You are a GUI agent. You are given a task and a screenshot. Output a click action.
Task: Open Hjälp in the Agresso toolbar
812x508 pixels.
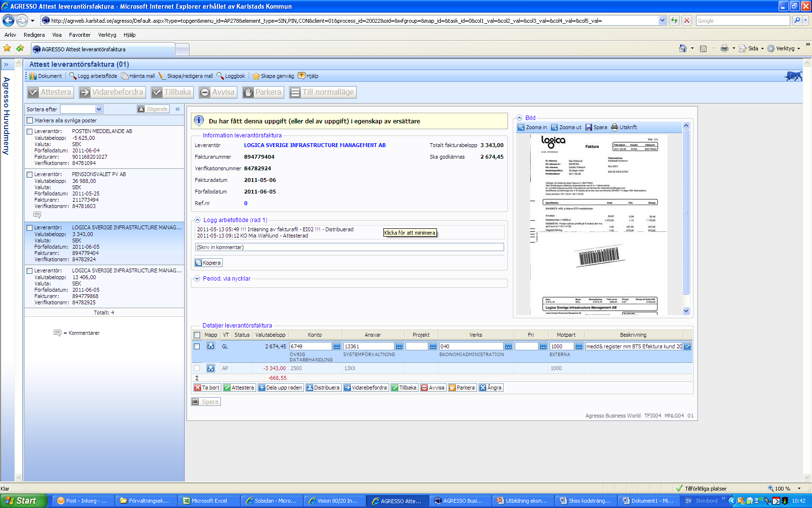click(x=308, y=76)
